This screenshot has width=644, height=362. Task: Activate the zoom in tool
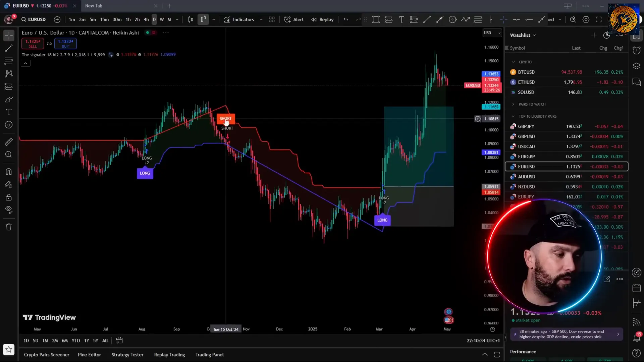tap(9, 155)
